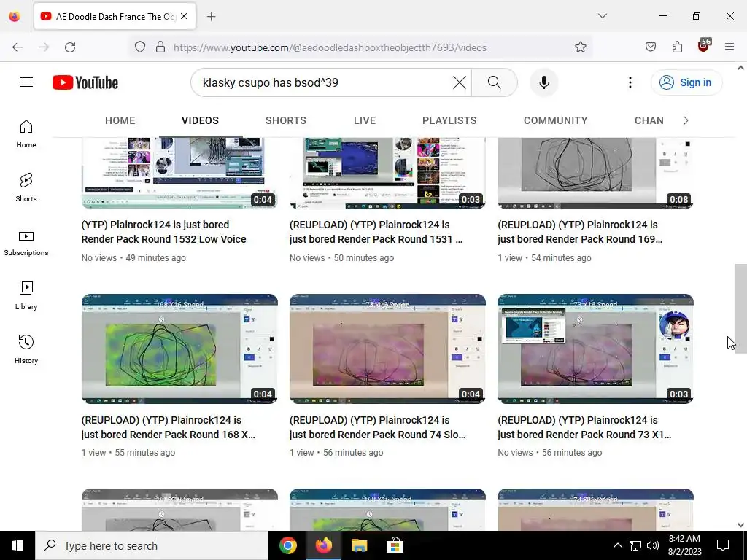Play the Round 1531 video thumbnail
This screenshot has width=747, height=560.
click(387, 174)
